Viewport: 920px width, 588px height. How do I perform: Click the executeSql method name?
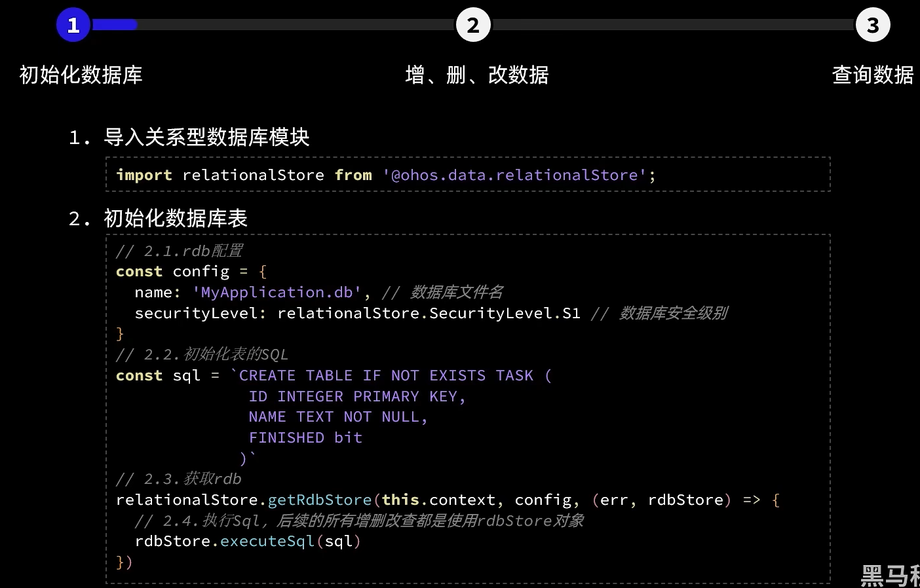[x=267, y=541]
